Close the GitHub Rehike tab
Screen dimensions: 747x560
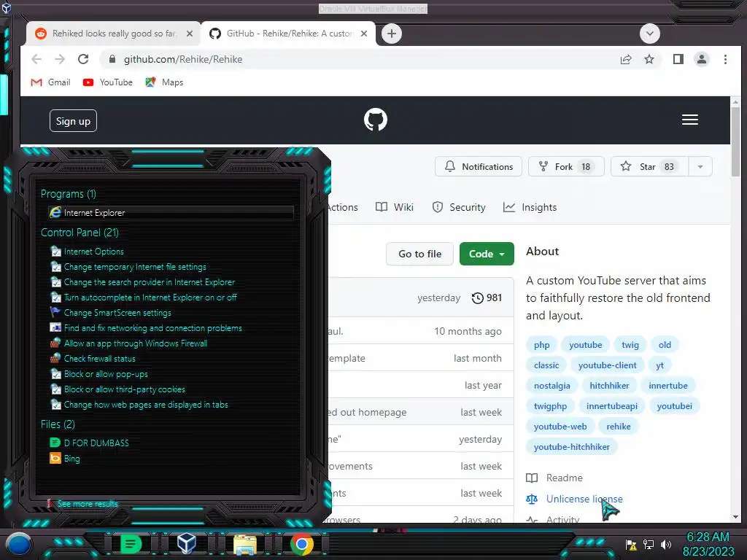click(x=364, y=34)
